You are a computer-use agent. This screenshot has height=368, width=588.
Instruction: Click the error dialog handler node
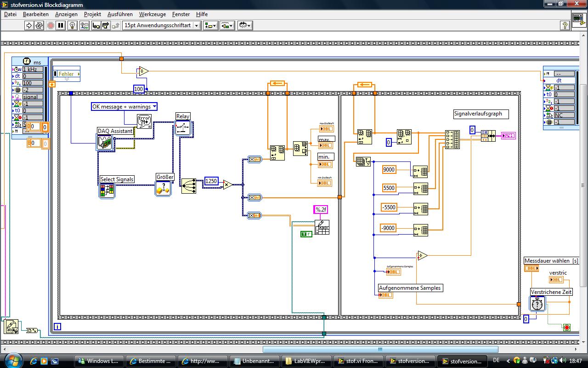coord(144,121)
